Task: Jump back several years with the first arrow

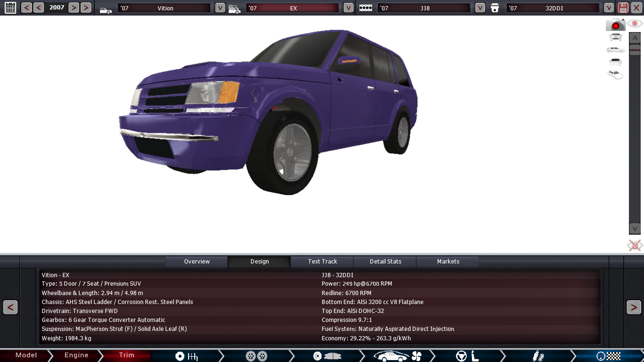Action: click(x=26, y=8)
